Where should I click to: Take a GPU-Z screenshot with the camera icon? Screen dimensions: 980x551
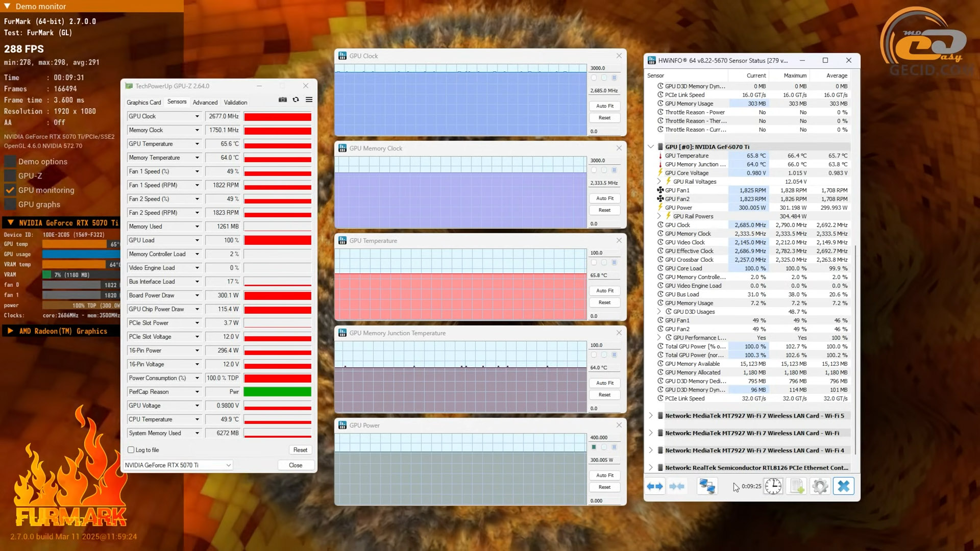click(x=283, y=100)
